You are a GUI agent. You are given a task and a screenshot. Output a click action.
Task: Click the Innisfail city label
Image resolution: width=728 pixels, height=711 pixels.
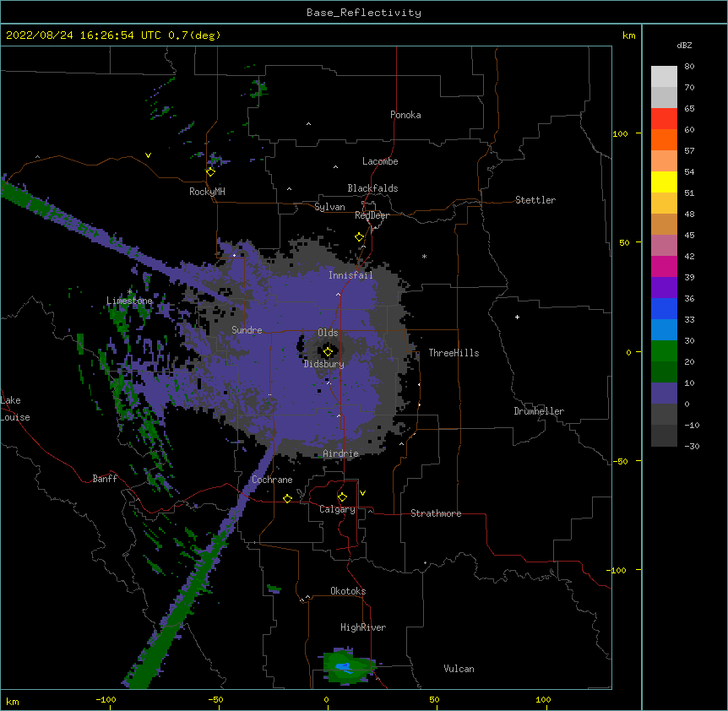tap(350, 275)
